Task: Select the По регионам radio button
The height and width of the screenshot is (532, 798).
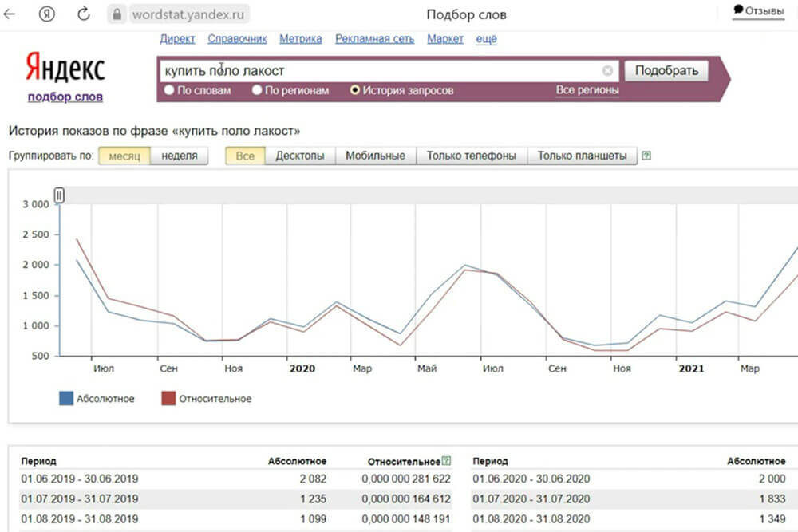Action: [257, 90]
